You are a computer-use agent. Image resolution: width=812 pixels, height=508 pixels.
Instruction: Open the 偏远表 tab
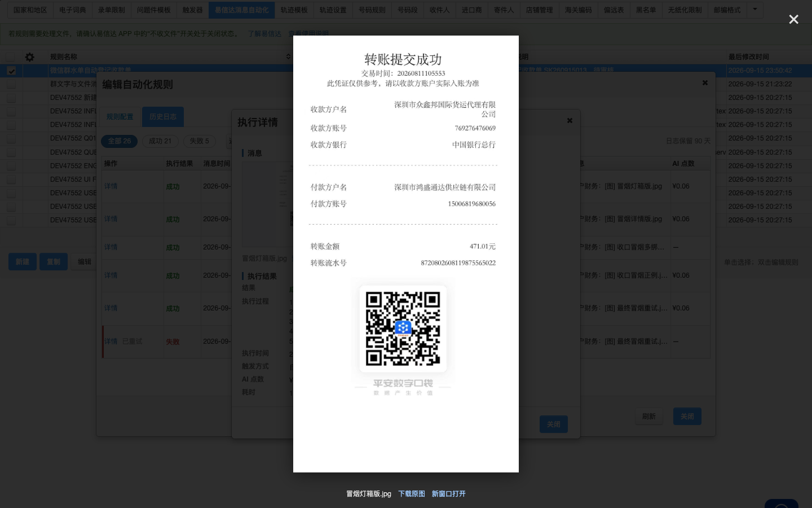pos(614,10)
